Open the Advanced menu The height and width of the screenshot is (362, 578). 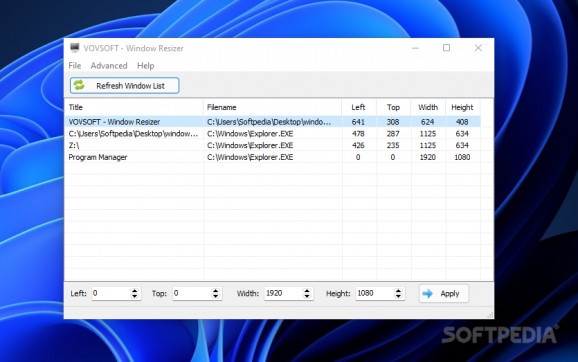click(109, 66)
